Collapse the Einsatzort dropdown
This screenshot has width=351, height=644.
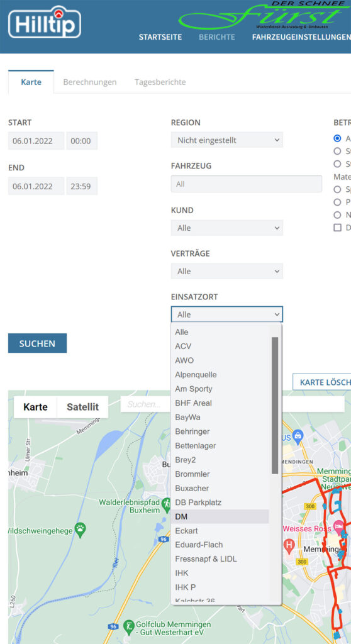pyautogui.click(x=227, y=314)
